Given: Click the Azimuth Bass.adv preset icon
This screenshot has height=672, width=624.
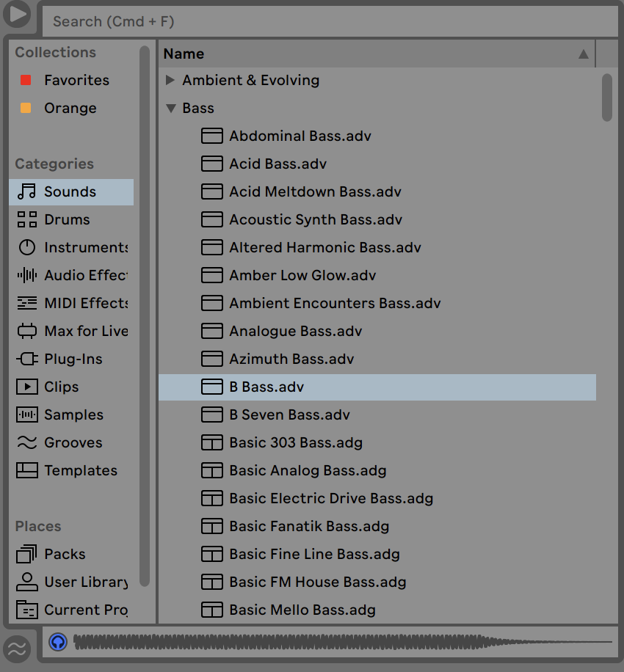Looking at the screenshot, I should click(x=212, y=359).
